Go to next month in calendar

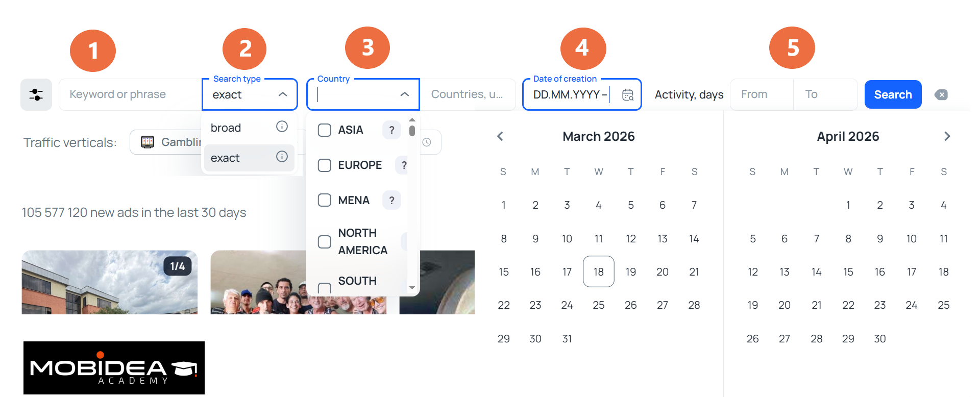(947, 136)
